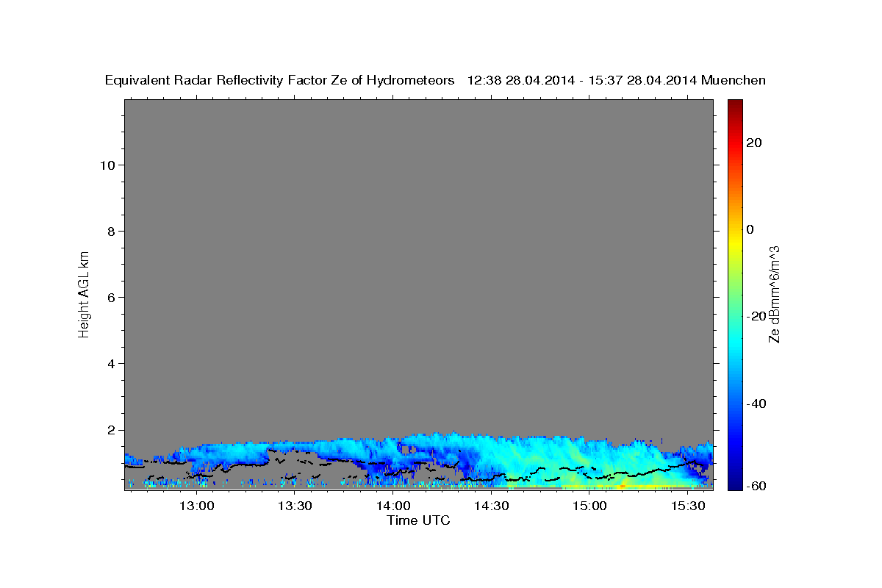Click the plot title starting with 'Equivalent Radar Reflectivity Factor'

[x=435, y=81]
